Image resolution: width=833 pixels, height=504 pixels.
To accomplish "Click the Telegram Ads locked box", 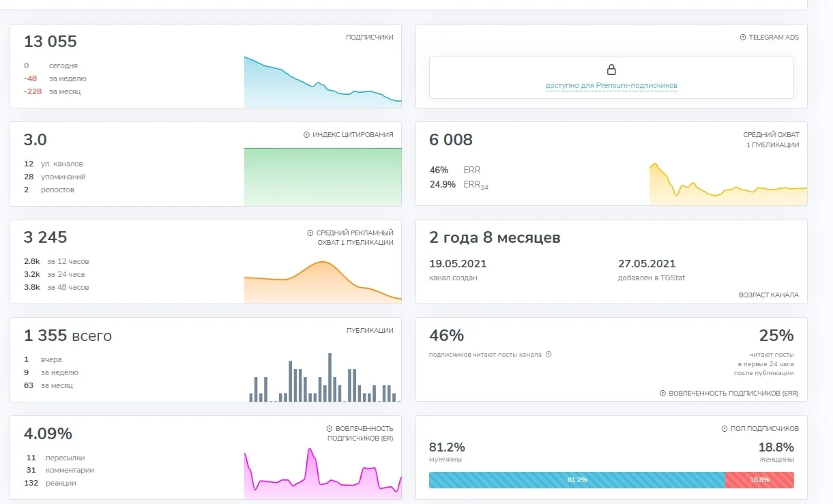I will coord(611,78).
